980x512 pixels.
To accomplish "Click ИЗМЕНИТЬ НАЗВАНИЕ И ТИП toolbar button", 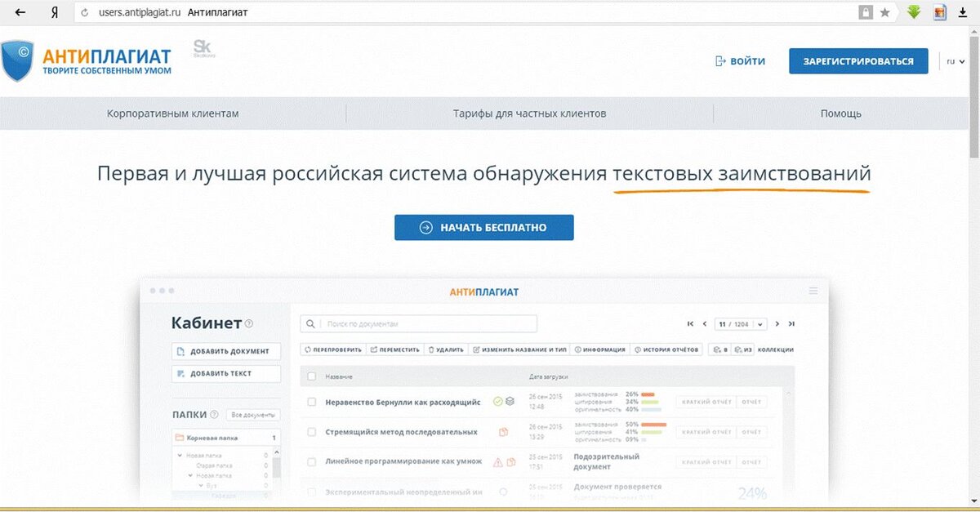I will [x=519, y=349].
